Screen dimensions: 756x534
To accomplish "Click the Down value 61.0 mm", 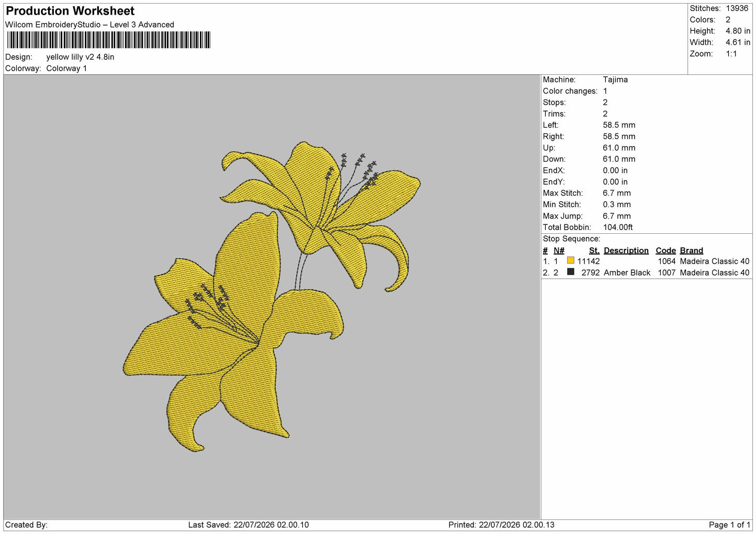I will click(619, 159).
